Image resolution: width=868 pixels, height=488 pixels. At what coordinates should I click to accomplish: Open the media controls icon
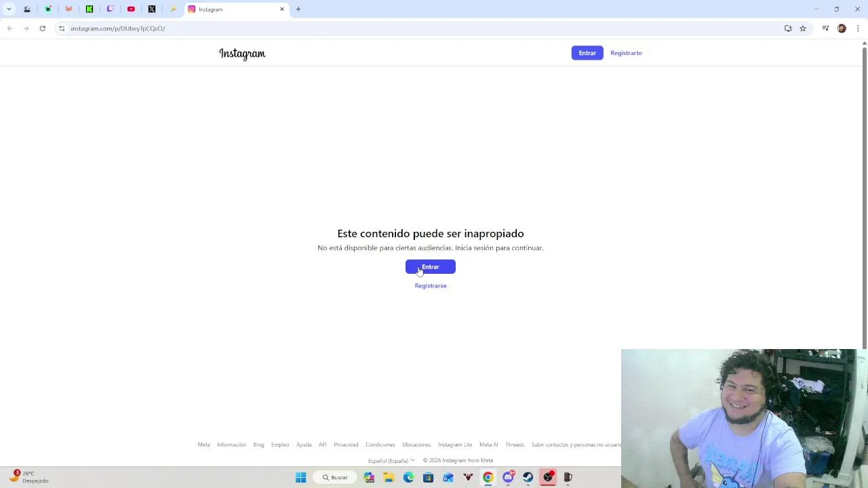[x=825, y=28]
